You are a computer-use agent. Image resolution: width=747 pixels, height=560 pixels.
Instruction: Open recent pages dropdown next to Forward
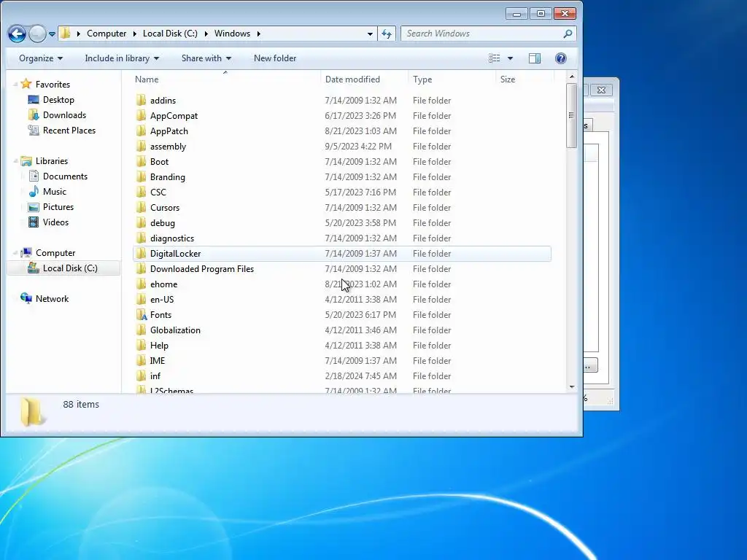pyautogui.click(x=52, y=34)
